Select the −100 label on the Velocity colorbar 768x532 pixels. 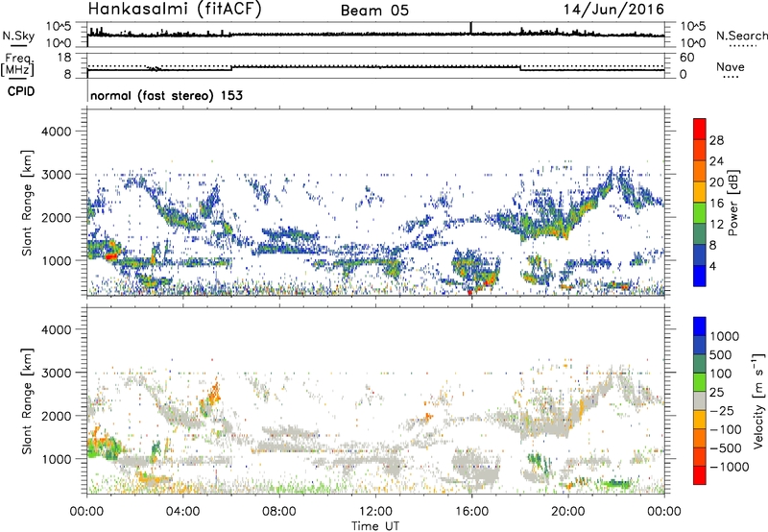click(x=726, y=429)
